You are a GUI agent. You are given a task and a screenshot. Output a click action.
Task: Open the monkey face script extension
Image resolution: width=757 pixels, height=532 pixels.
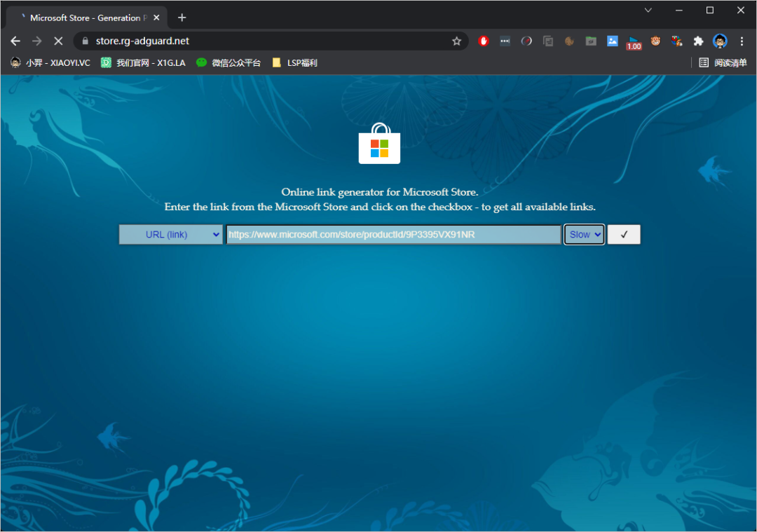655,41
